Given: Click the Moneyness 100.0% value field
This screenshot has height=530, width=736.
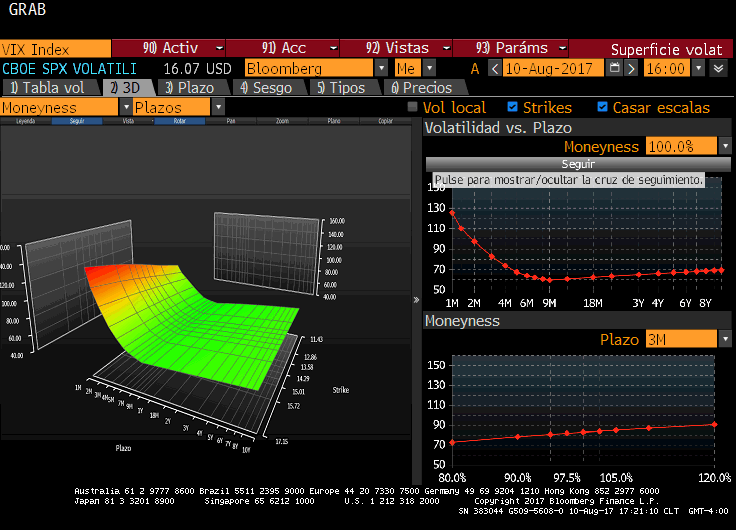Looking at the screenshot, I should point(682,146).
